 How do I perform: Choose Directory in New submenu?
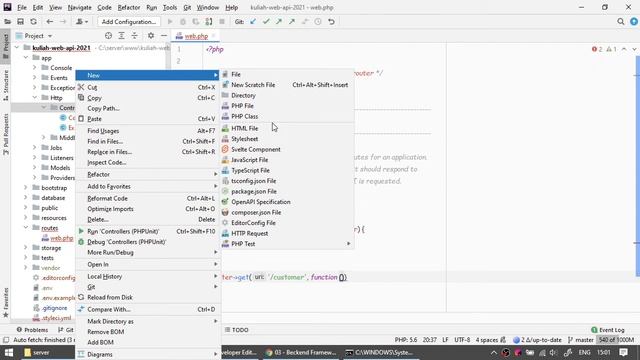click(x=243, y=96)
